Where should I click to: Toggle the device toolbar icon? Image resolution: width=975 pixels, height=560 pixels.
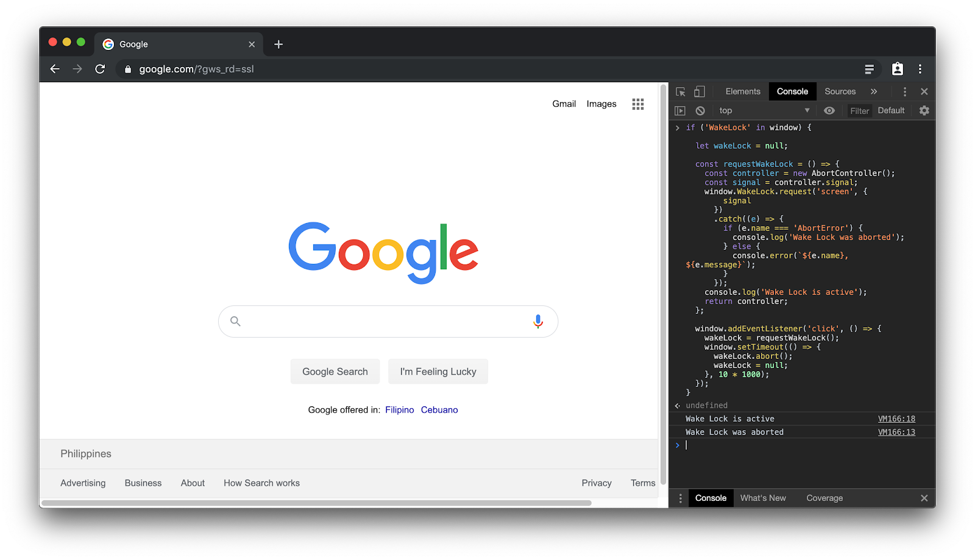point(700,91)
